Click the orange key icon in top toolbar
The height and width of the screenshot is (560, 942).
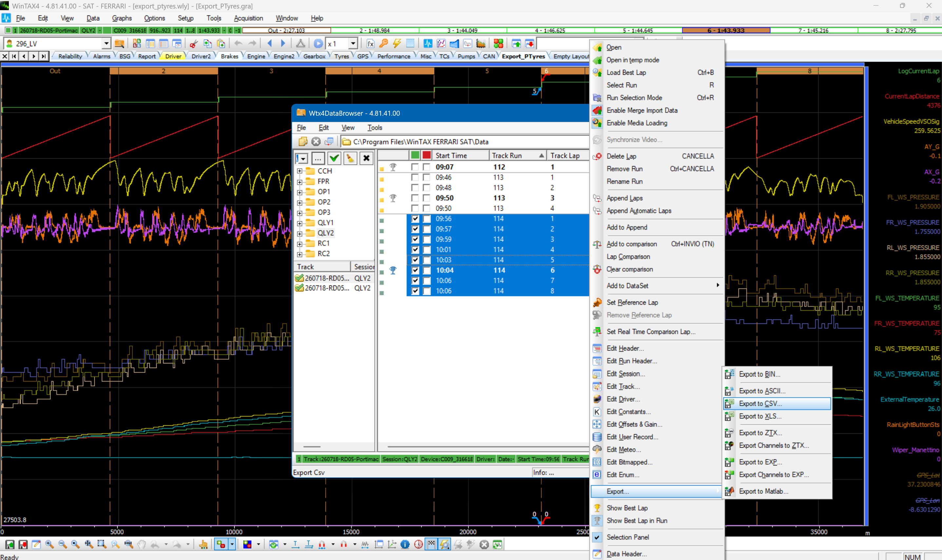(383, 44)
